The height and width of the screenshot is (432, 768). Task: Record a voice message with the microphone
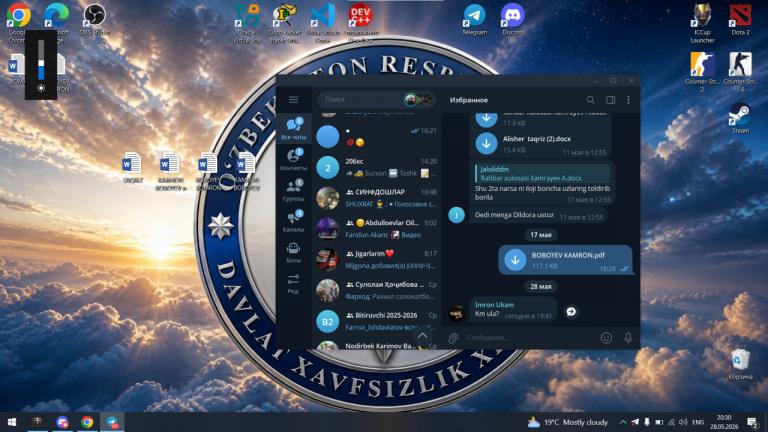pyautogui.click(x=628, y=337)
